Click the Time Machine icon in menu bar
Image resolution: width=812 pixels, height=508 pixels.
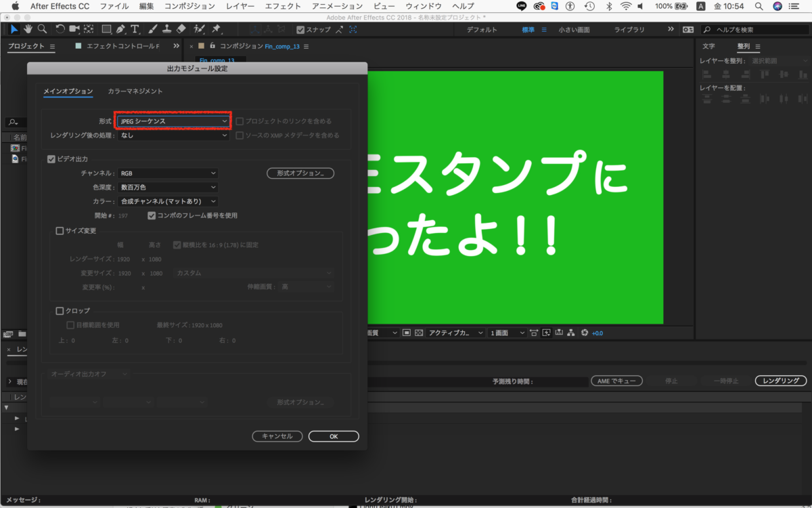click(589, 6)
